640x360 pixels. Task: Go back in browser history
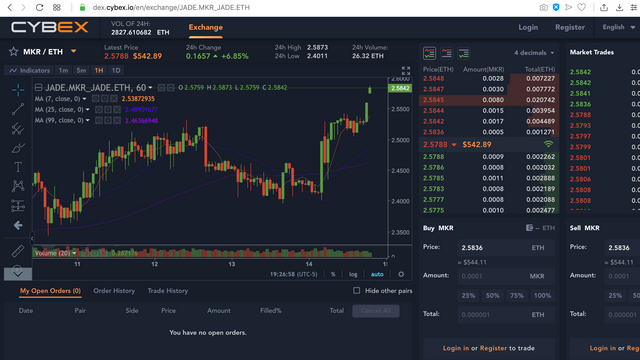[10, 7]
